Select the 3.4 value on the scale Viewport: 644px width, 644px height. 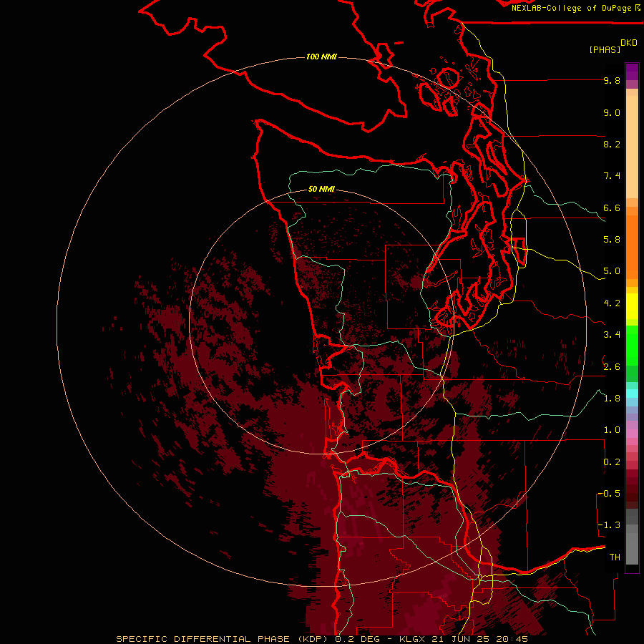(612, 335)
